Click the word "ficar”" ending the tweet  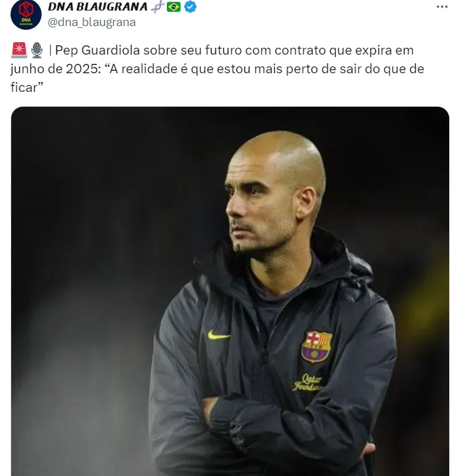[x=27, y=88]
